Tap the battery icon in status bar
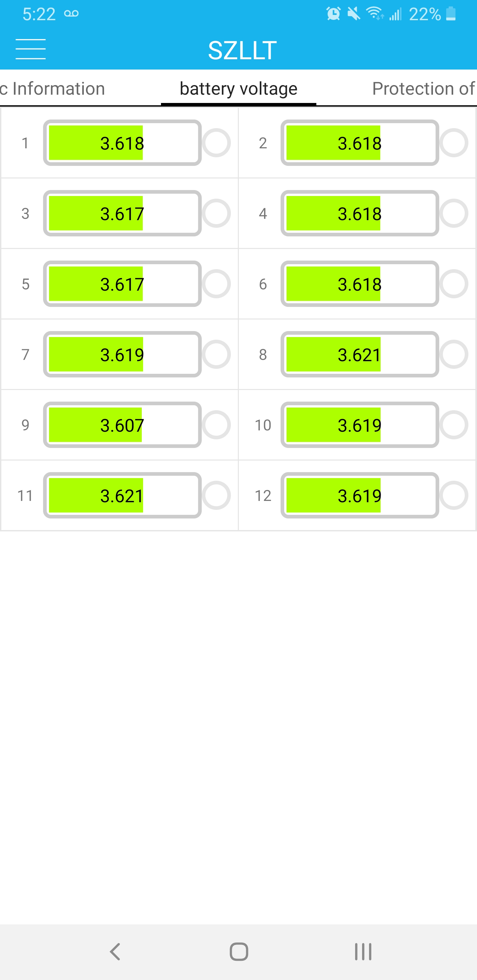The height and width of the screenshot is (980, 477). click(451, 14)
